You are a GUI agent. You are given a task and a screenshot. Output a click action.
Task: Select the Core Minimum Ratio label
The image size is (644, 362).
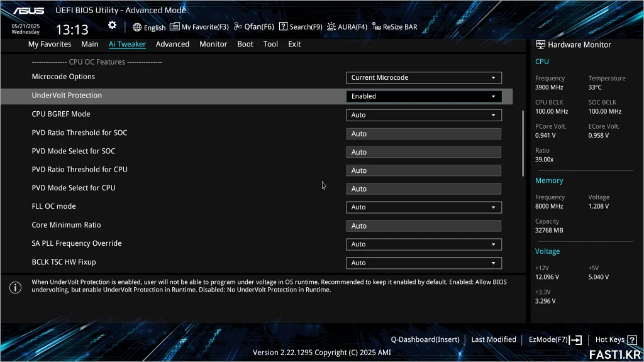pyautogui.click(x=66, y=225)
